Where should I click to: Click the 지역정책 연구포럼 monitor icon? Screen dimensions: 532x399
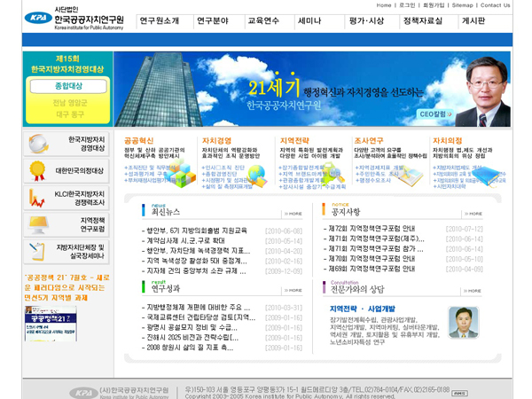(x=37, y=224)
